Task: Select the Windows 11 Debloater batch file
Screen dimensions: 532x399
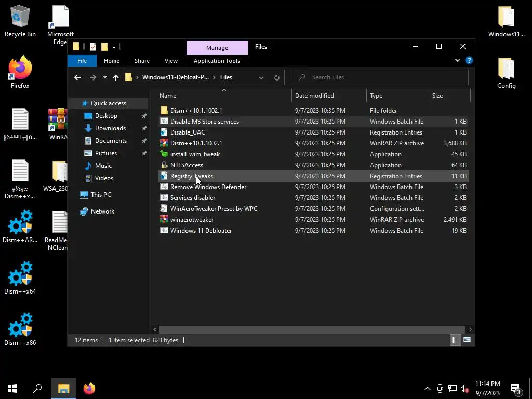Action: click(201, 230)
